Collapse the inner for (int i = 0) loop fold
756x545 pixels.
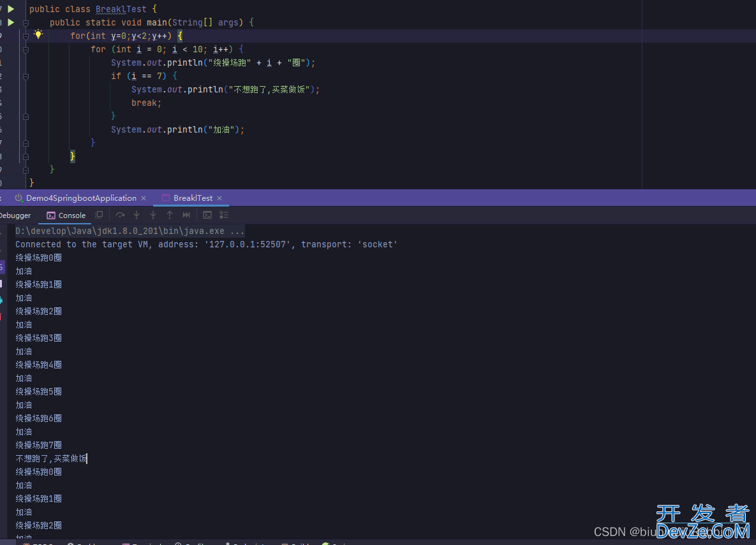pos(26,50)
